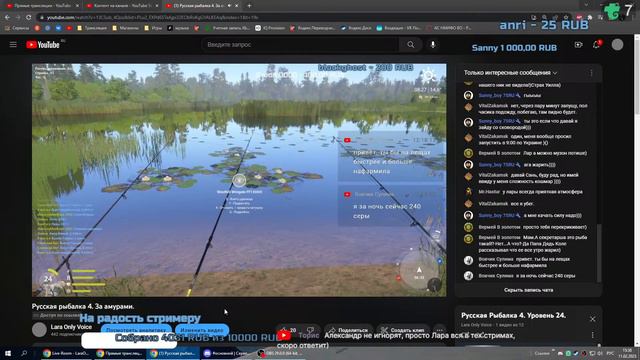Open the Игры bookmark folder
The image size is (640, 360).
tap(153, 28)
